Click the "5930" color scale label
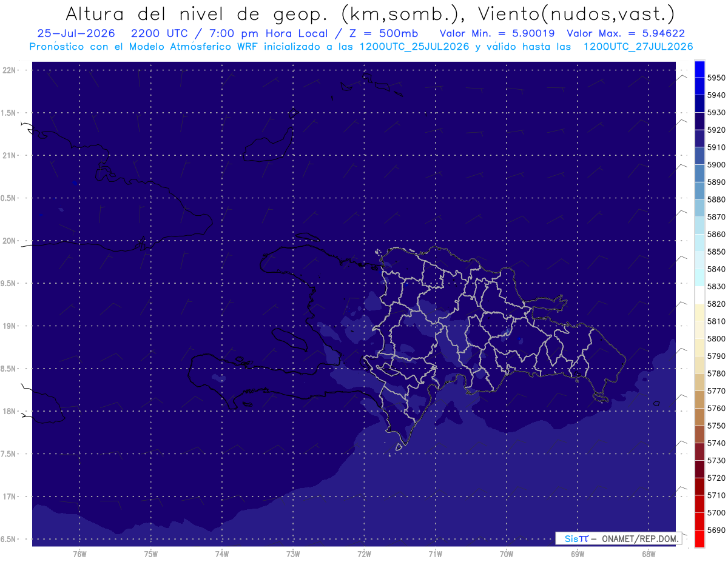The width and height of the screenshot is (728, 562). 716,113
